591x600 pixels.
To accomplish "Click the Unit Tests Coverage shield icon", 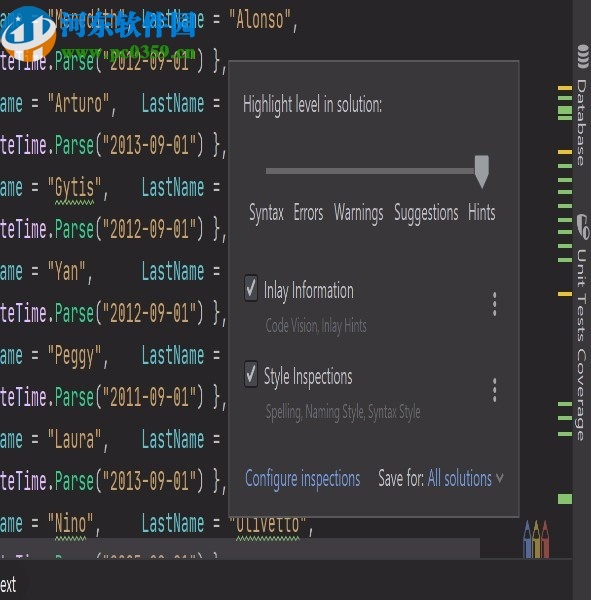I will 583,226.
